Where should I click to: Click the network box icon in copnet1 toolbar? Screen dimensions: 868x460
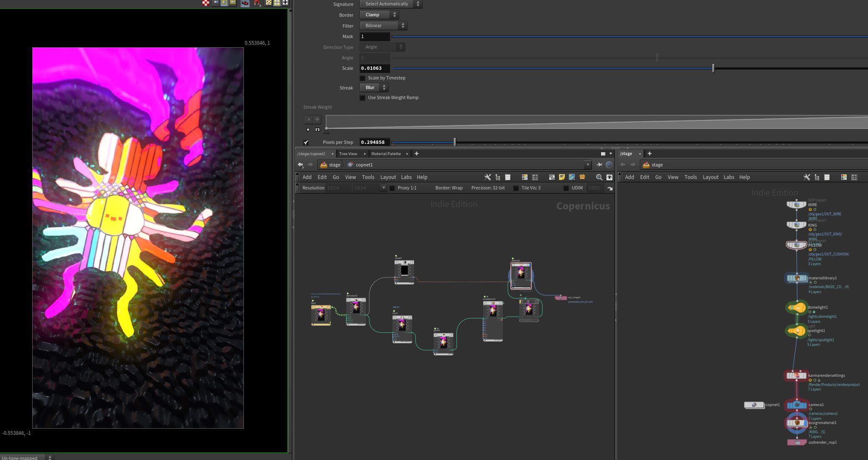(552, 177)
